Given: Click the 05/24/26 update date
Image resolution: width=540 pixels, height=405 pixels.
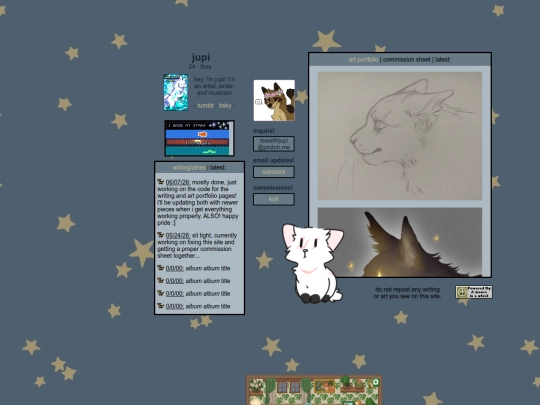Looking at the screenshot, I should click(x=178, y=236).
